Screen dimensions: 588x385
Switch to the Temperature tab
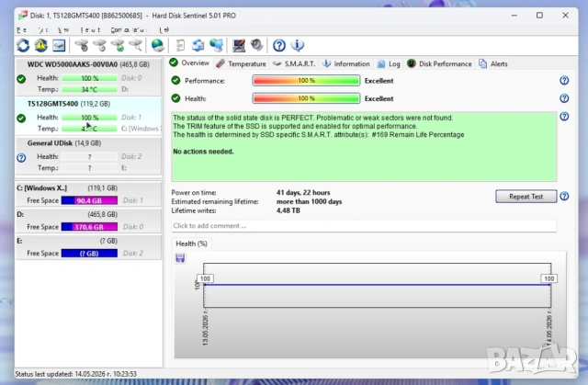pos(241,64)
